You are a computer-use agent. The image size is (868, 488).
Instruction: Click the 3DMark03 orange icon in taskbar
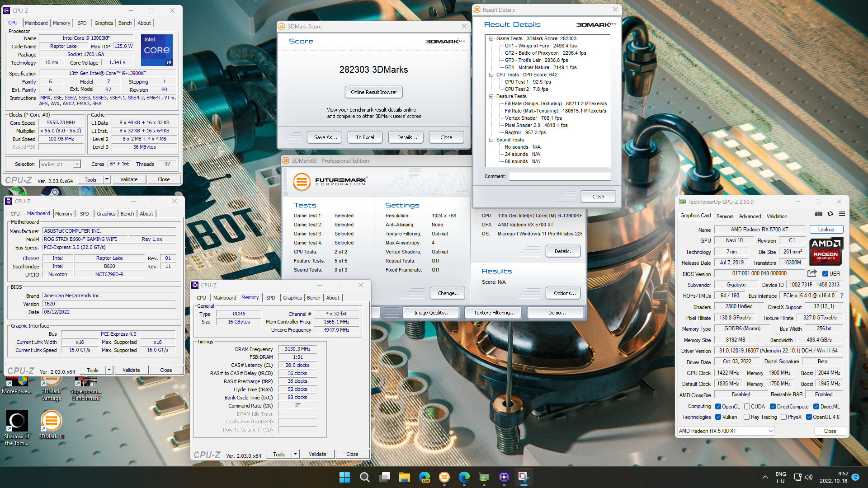pos(444,477)
